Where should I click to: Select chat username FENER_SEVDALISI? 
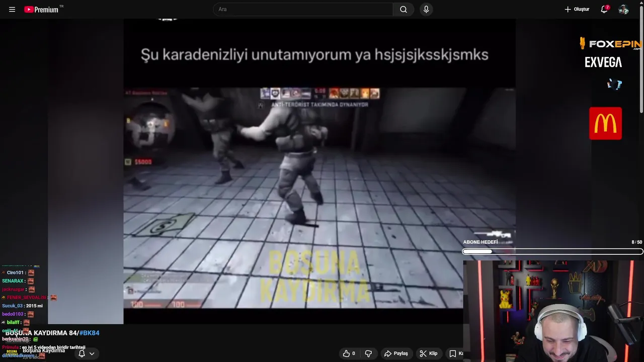pyautogui.click(x=27, y=298)
